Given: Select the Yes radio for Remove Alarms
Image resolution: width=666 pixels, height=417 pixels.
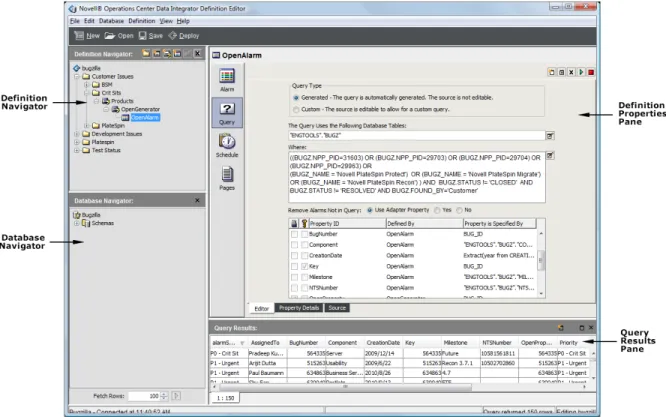Looking at the screenshot, I should pyautogui.click(x=437, y=210).
